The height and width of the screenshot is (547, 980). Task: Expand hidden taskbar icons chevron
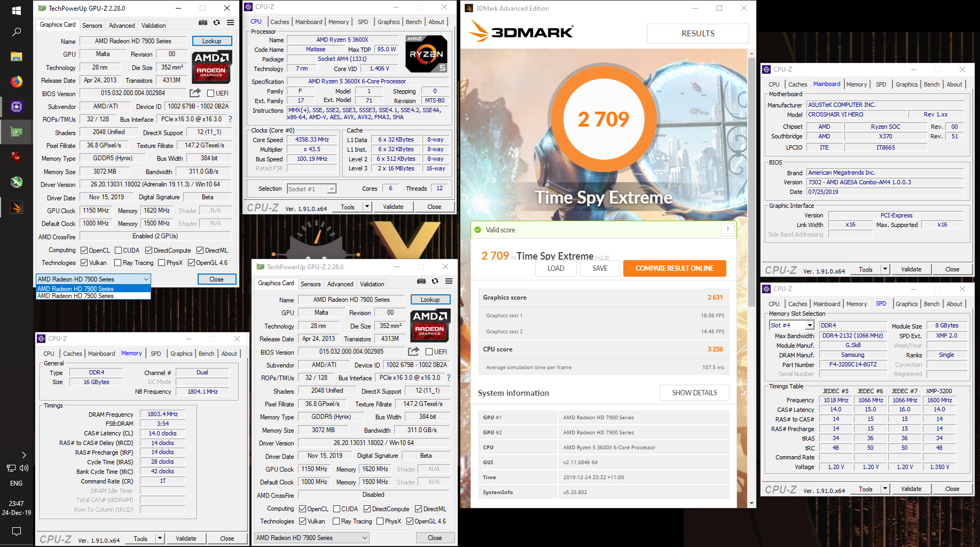click(x=23, y=455)
